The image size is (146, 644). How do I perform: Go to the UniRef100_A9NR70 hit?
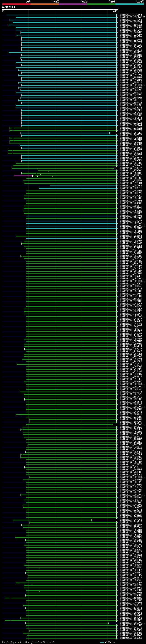tap(131, 53)
